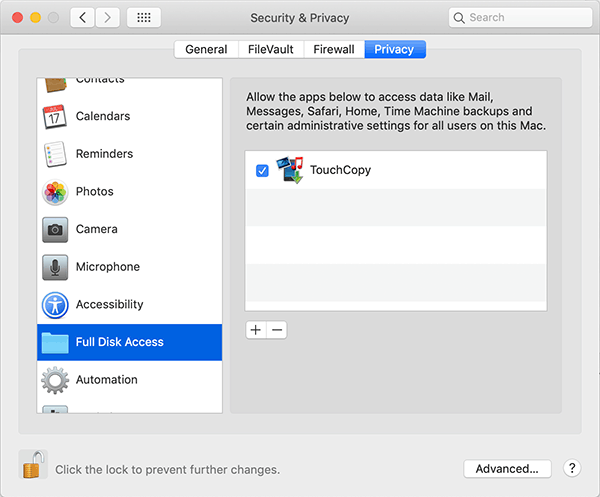Select the Privacy tab

pyautogui.click(x=395, y=49)
